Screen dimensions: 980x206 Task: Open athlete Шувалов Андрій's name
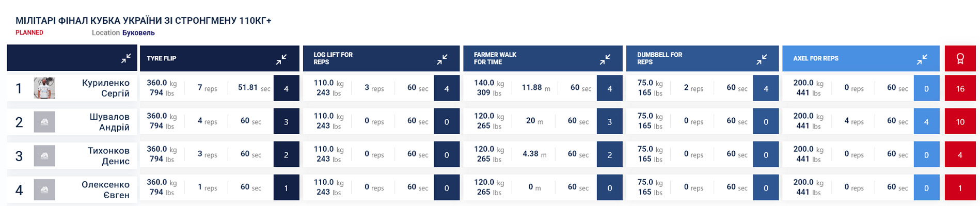109,122
